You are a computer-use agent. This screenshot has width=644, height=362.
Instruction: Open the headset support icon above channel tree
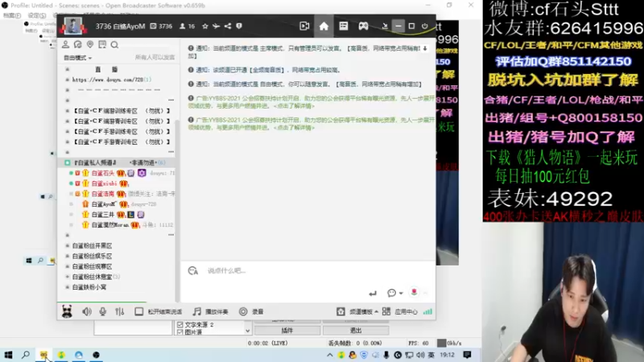[77, 44]
